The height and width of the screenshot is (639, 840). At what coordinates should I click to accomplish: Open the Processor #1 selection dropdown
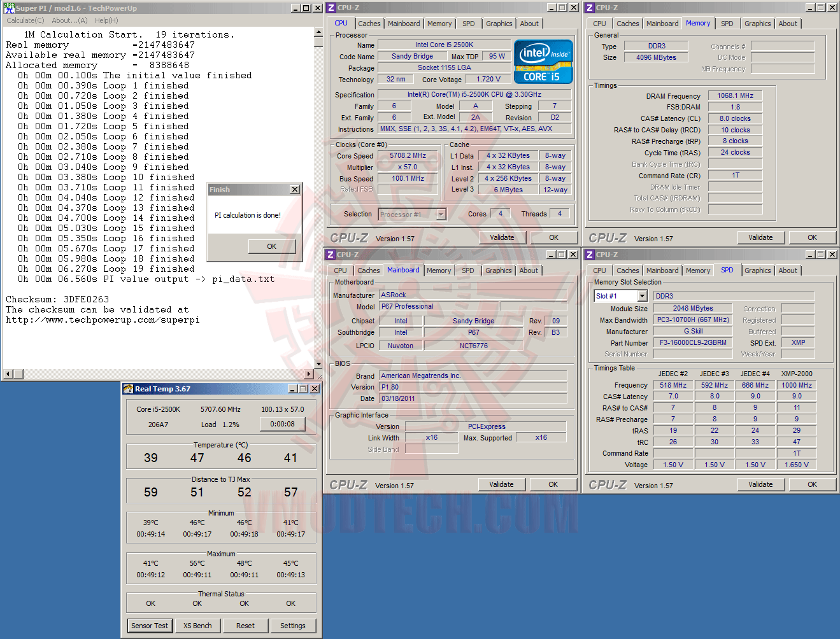441,214
